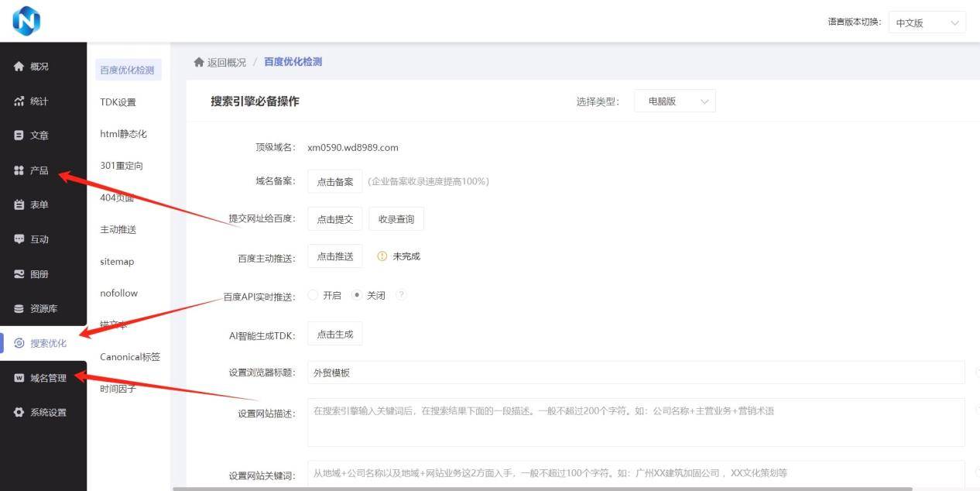Screen dimensions: 980x491
Task: Select the 关闭 radio option
Action: (357, 295)
